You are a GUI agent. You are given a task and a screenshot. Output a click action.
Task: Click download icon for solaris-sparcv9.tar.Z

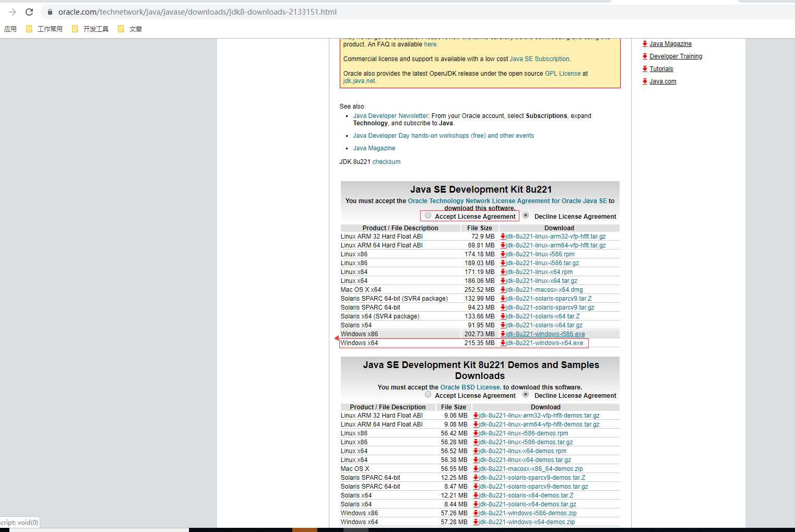503,299
